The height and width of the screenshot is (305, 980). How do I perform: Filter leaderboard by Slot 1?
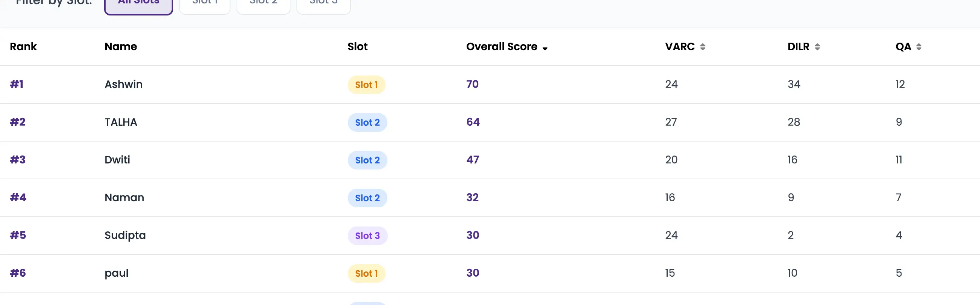(205, 4)
